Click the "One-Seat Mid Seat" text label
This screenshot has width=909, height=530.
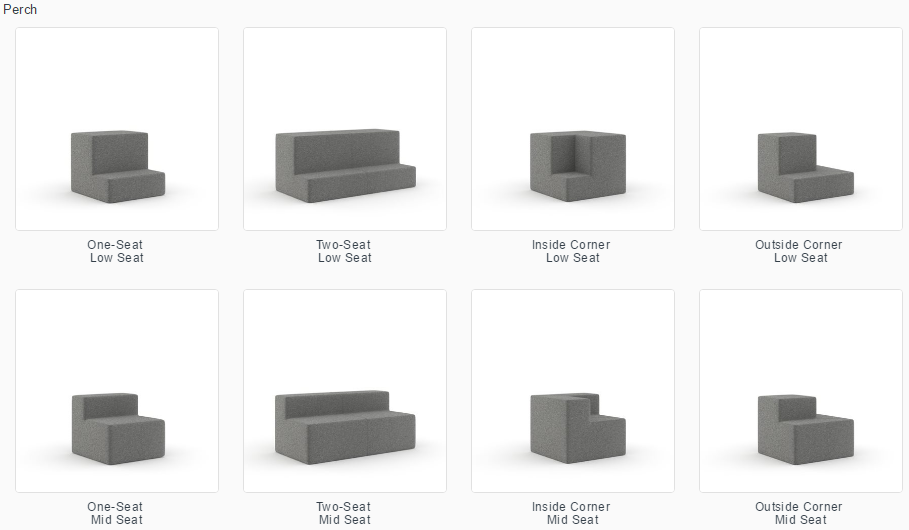point(116,513)
